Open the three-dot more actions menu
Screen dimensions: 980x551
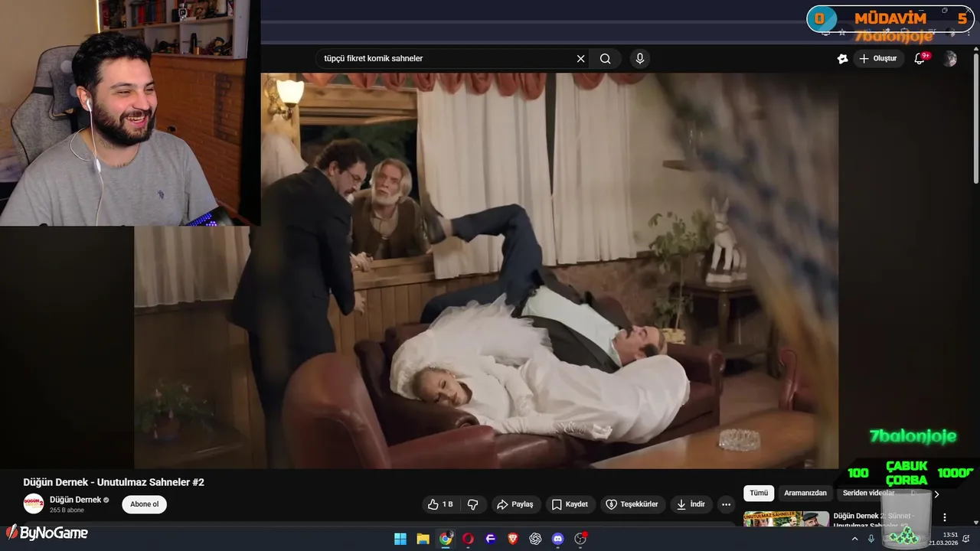pyautogui.click(x=726, y=504)
